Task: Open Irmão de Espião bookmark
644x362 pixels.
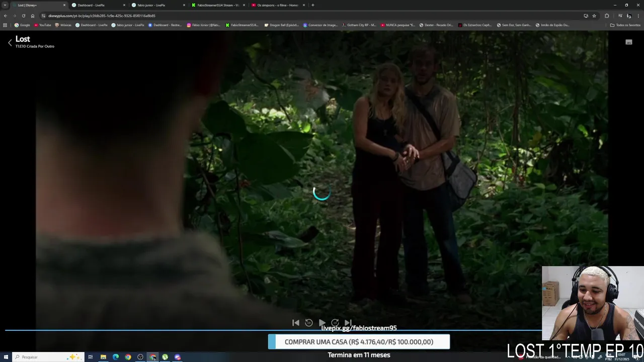Action: tap(552, 25)
